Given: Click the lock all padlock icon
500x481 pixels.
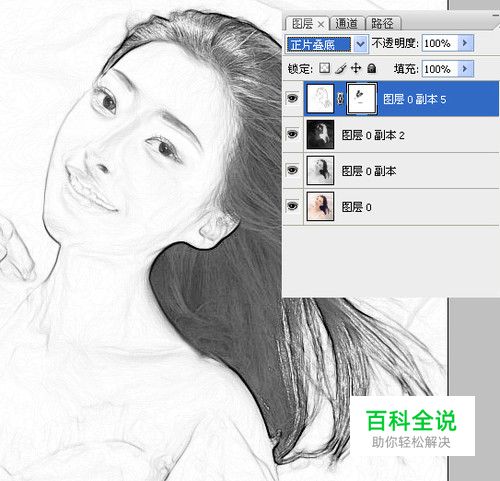Looking at the screenshot, I should click(x=371, y=69).
